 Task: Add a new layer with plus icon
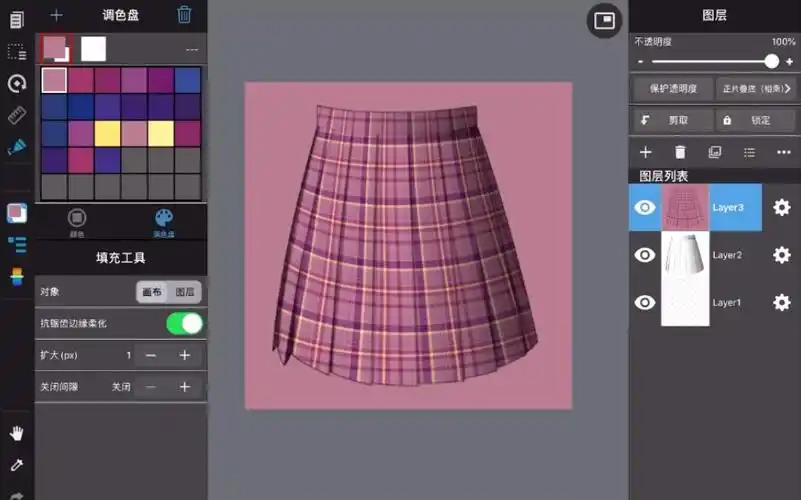pyautogui.click(x=646, y=152)
